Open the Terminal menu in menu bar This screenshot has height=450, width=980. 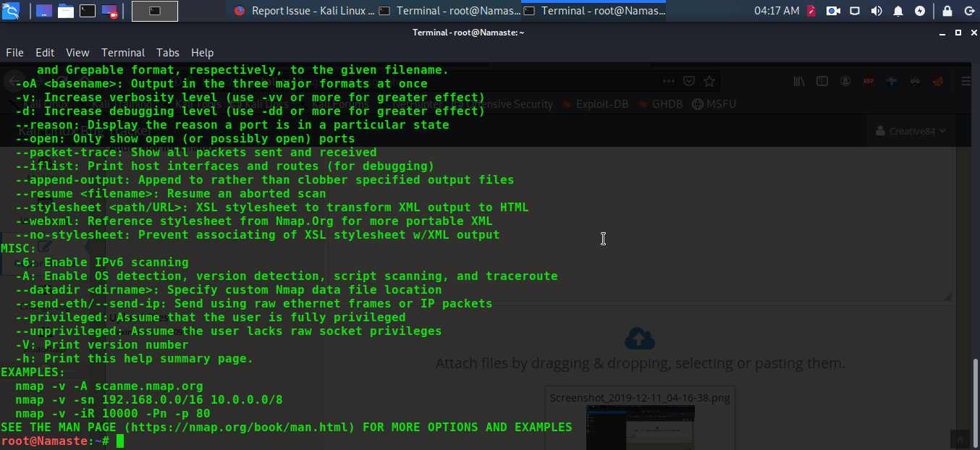coord(123,53)
